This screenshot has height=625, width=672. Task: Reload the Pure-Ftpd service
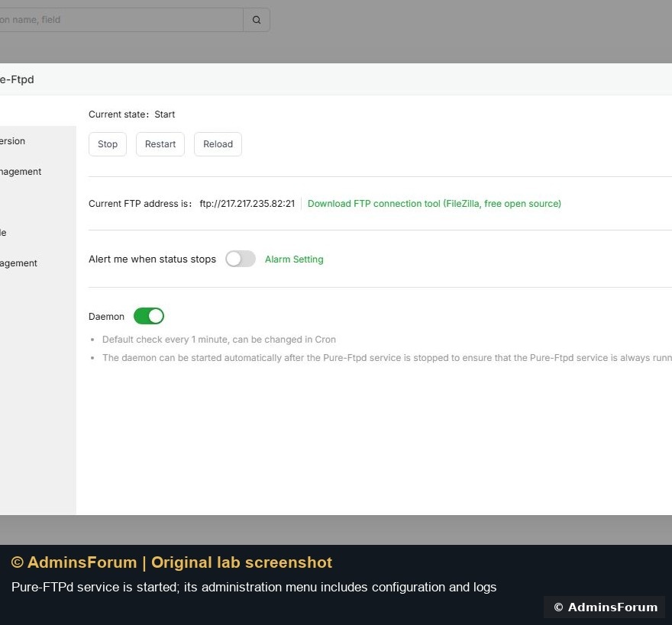coord(218,144)
